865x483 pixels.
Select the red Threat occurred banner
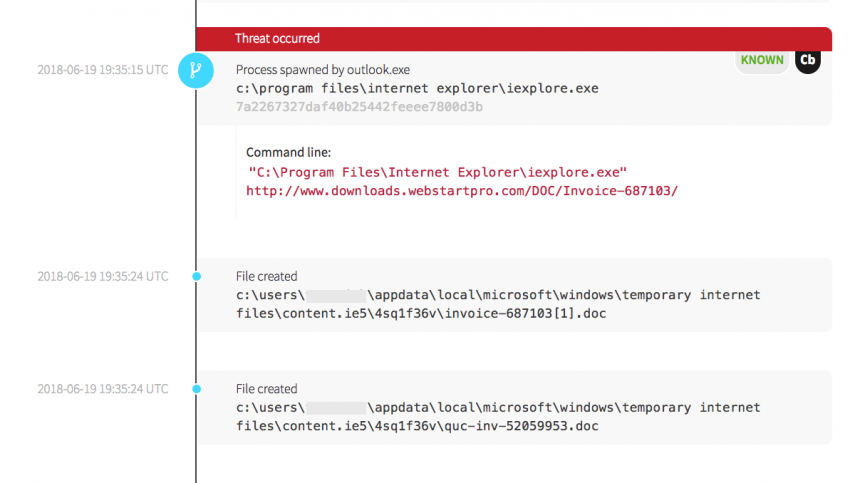point(513,38)
